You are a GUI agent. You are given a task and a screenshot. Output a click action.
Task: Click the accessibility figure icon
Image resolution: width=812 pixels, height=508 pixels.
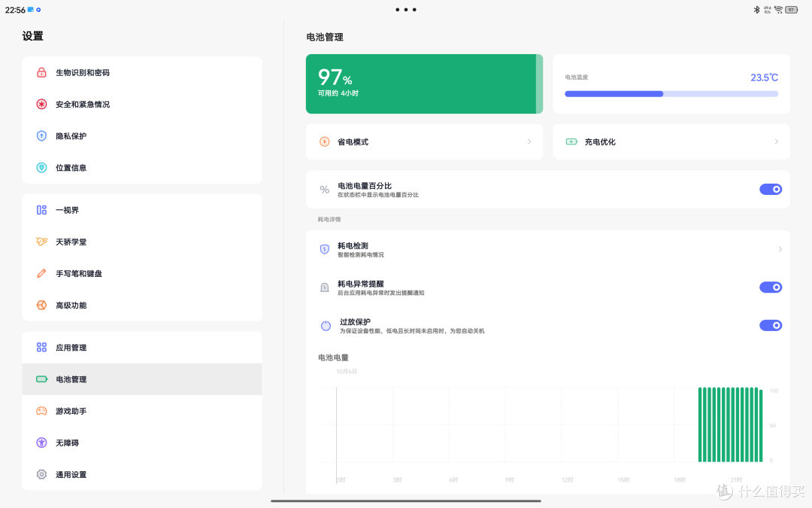click(x=41, y=443)
